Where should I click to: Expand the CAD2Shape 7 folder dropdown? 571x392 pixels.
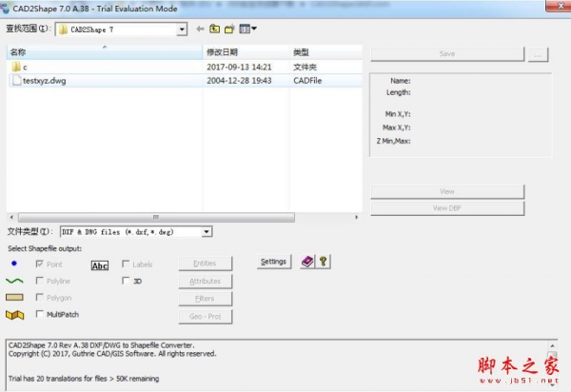coord(182,29)
